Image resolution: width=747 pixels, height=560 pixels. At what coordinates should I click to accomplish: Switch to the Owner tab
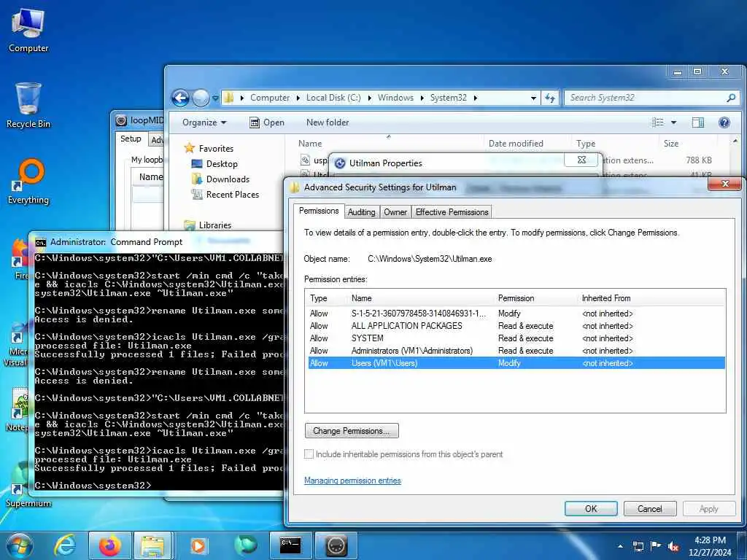tap(395, 212)
